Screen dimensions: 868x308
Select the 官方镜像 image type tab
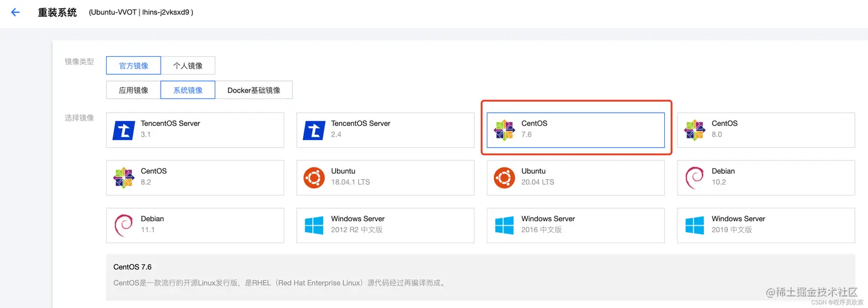tap(133, 66)
